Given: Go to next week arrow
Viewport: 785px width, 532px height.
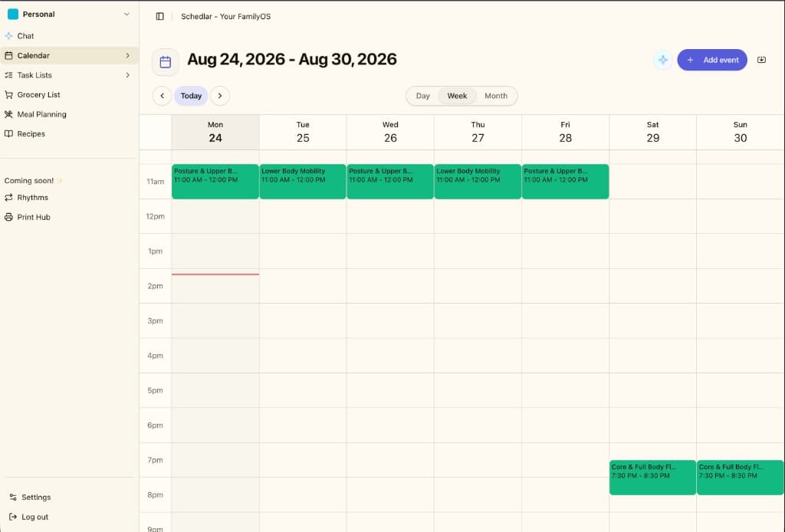Looking at the screenshot, I should click(x=220, y=96).
